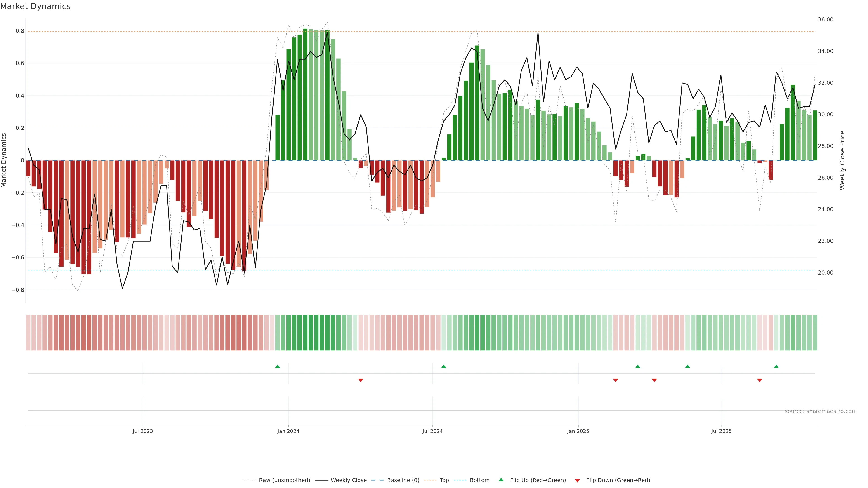Click the green triangle icon in the legend
This screenshot has height=488, width=868.
pyautogui.click(x=501, y=480)
